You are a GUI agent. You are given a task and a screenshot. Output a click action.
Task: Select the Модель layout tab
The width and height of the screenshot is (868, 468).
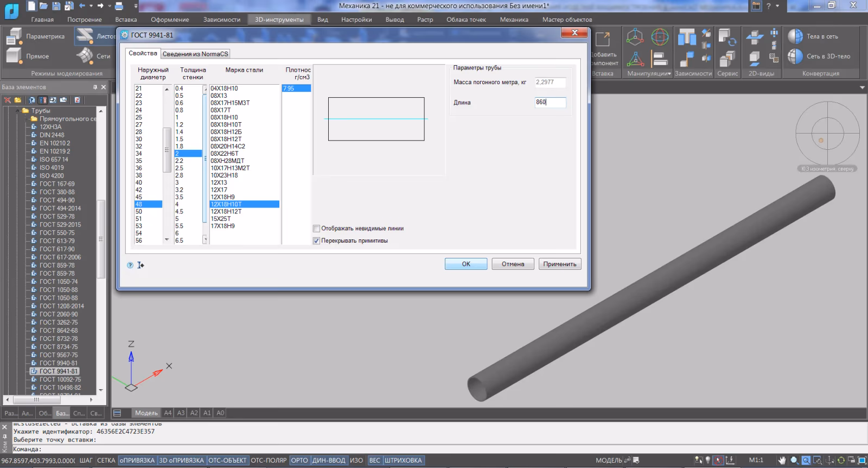146,413
